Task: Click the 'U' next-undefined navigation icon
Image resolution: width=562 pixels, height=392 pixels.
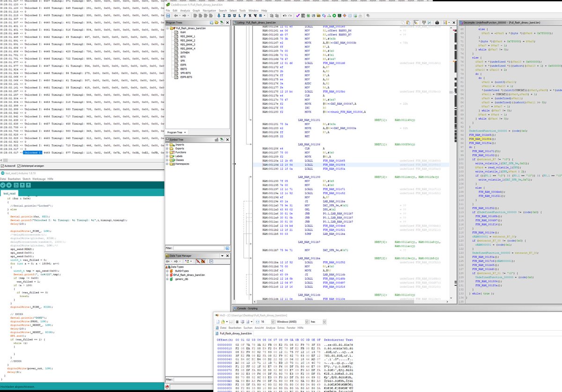Action: tap(235, 15)
